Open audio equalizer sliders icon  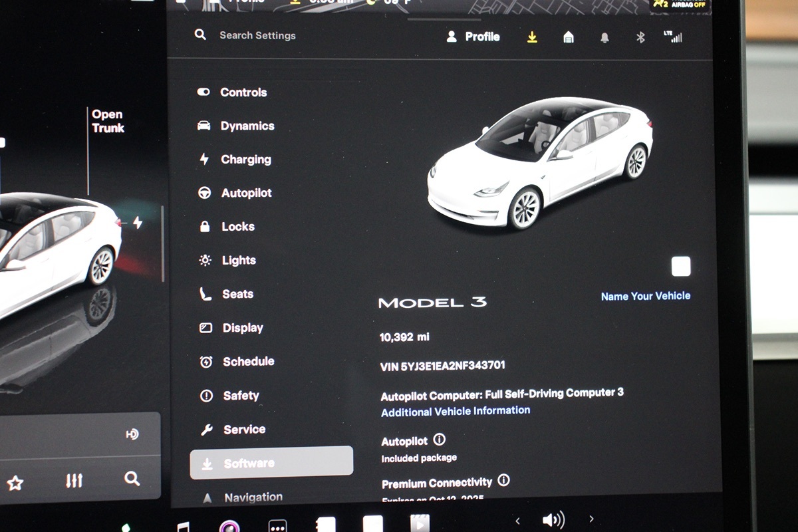click(74, 480)
